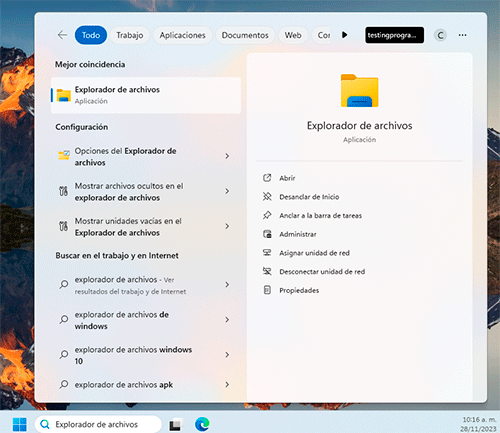Expand arrow for explorador de archivos apk
Screen dimensions: 500x433
227,384
